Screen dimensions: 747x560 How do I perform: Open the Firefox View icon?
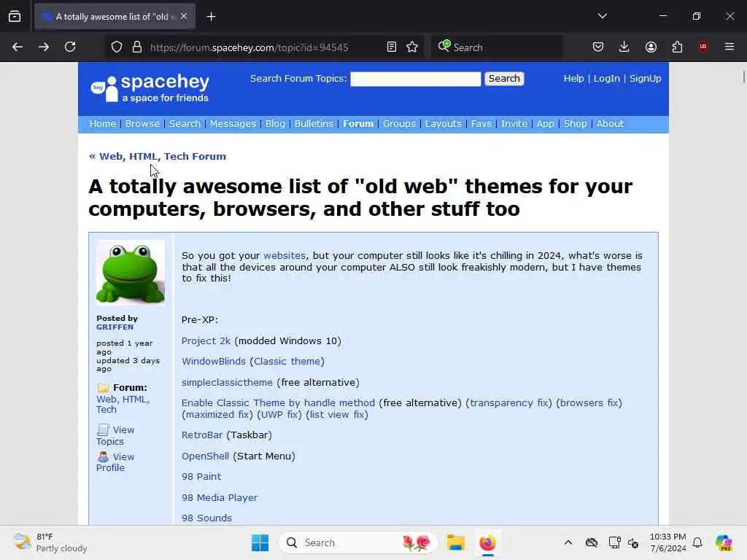pos(15,17)
